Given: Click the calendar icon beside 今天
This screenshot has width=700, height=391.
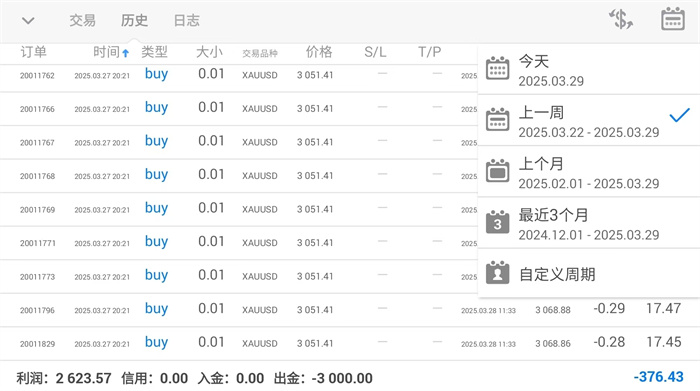Looking at the screenshot, I should coord(497,69).
